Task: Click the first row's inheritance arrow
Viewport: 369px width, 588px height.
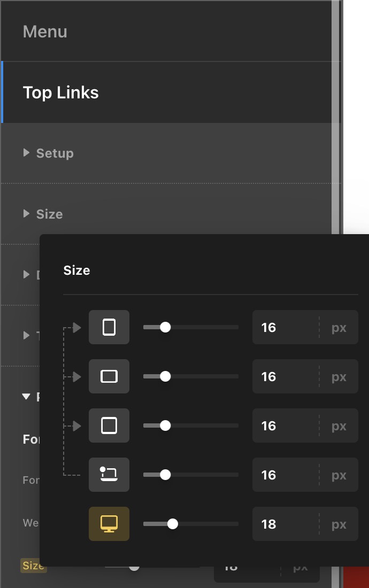Action: [x=77, y=327]
